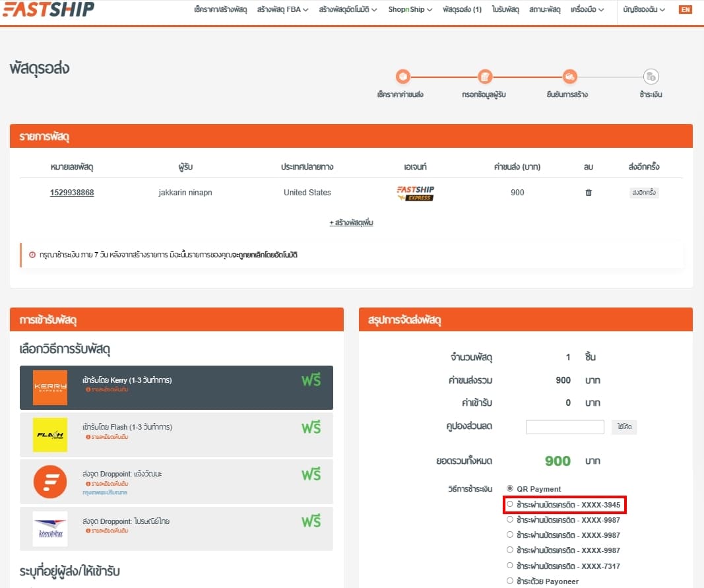Choose credit card XXXX-3945 payment option

(509, 504)
